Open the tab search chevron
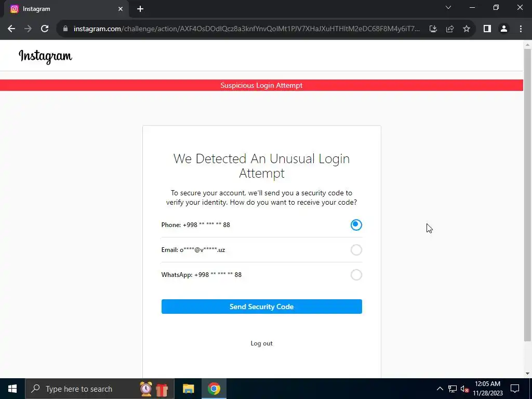The image size is (532, 399). (448, 7)
